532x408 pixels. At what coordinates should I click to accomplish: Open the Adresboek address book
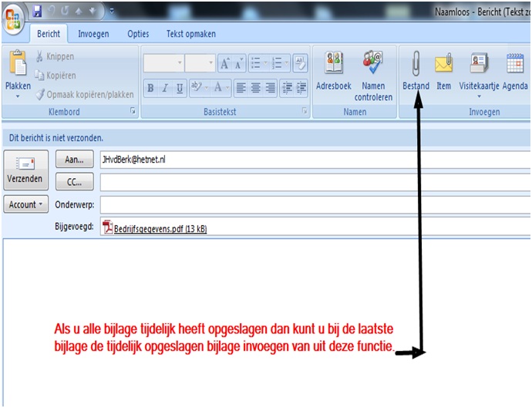334,72
